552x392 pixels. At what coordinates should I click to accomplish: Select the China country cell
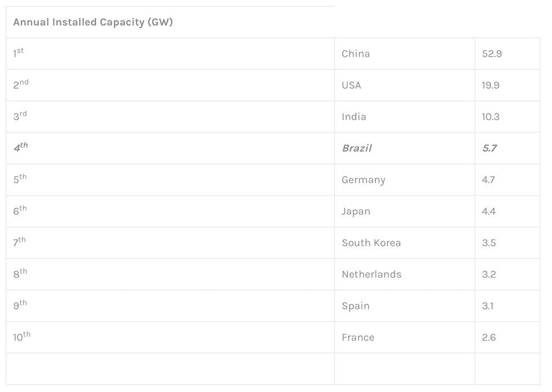[x=356, y=54]
